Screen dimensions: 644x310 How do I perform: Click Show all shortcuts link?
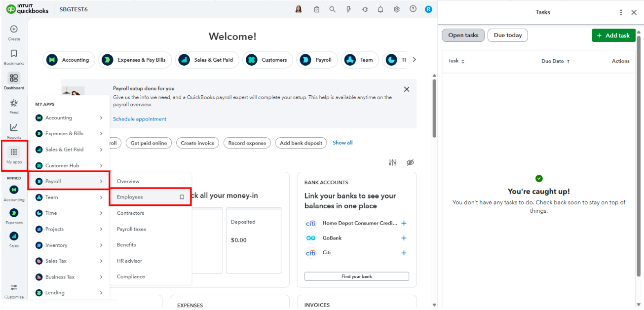click(x=342, y=143)
